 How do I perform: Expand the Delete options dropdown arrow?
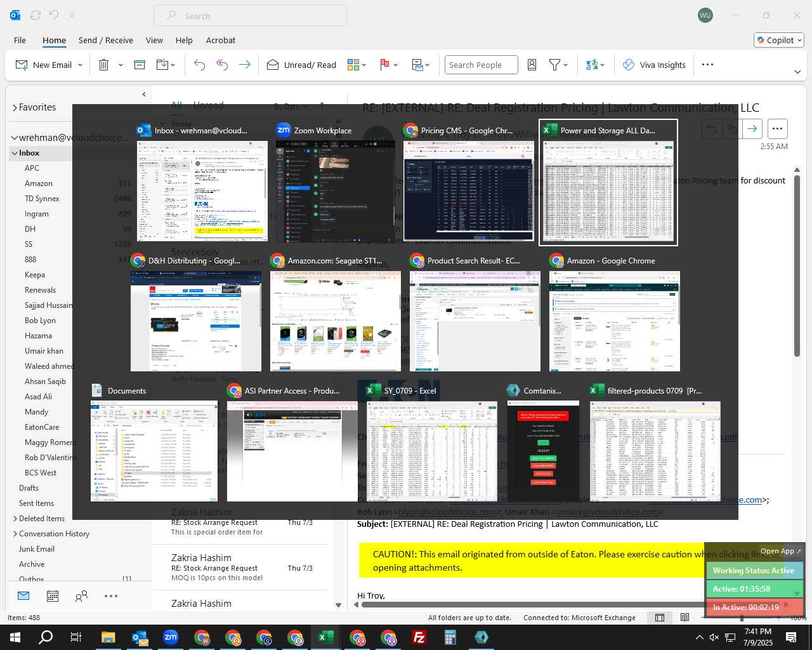coord(121,65)
